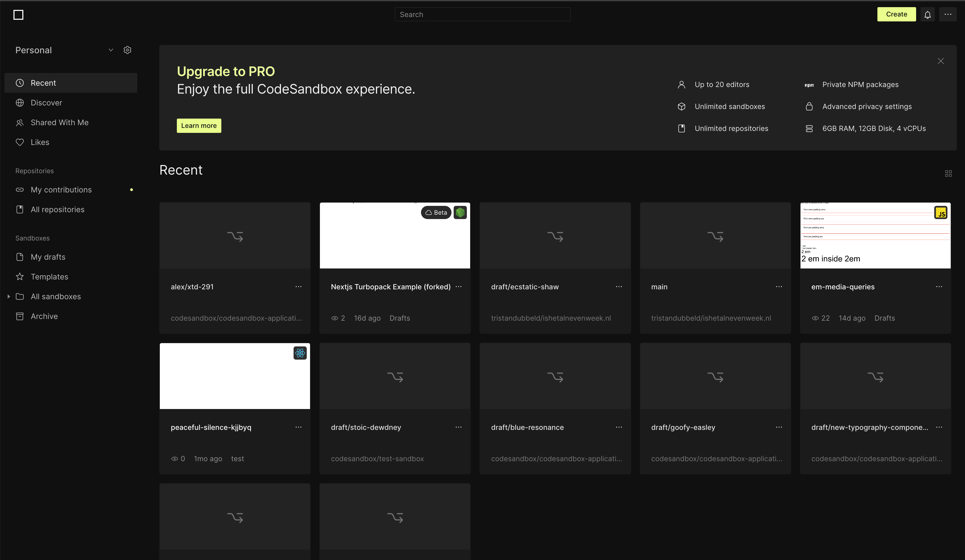Open peaceful-silence-kjjbyq title
The image size is (965, 560).
click(x=211, y=427)
